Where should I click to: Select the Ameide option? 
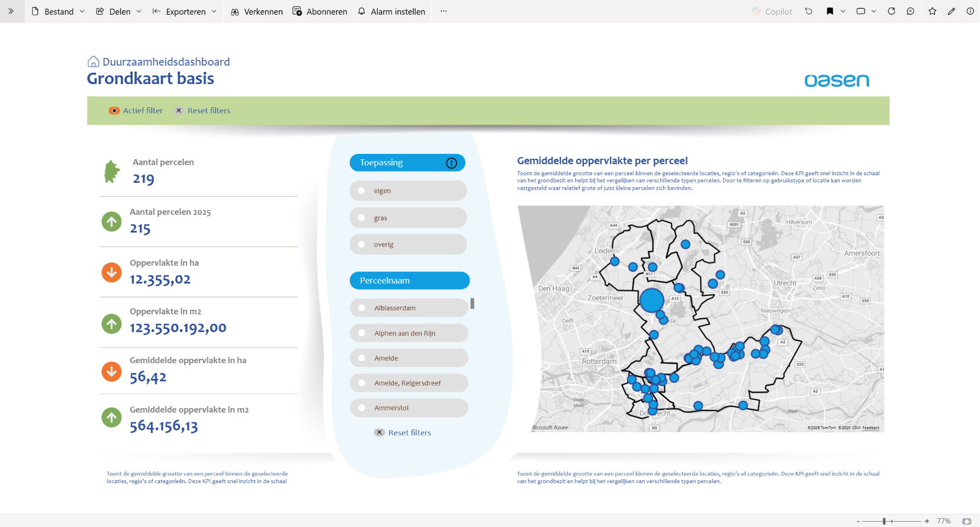pos(409,358)
